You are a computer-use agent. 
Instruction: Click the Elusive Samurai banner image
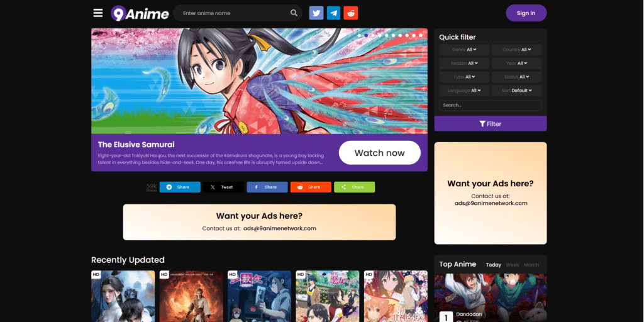[259, 81]
